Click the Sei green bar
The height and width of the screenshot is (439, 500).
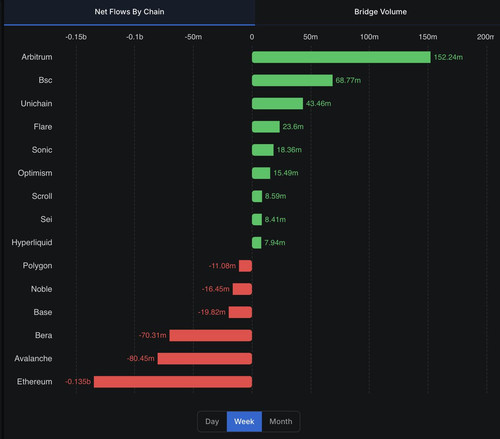257,219
